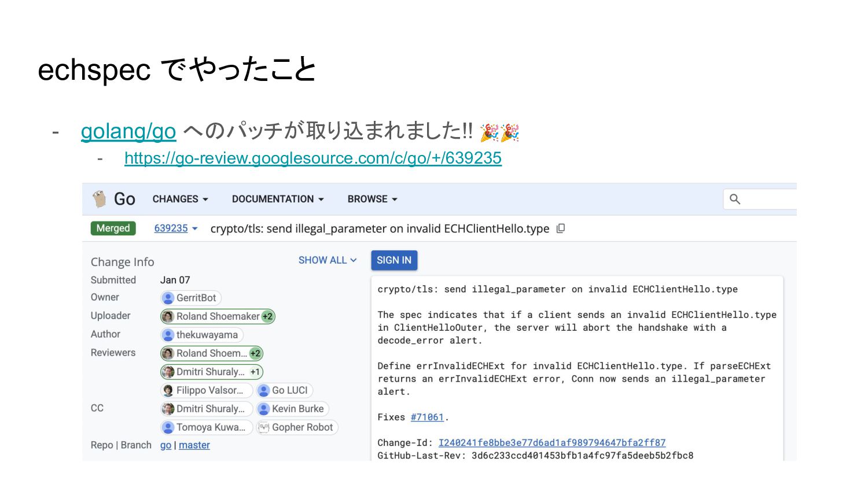Click the Merged status chip
868x488 pixels.
click(113, 228)
